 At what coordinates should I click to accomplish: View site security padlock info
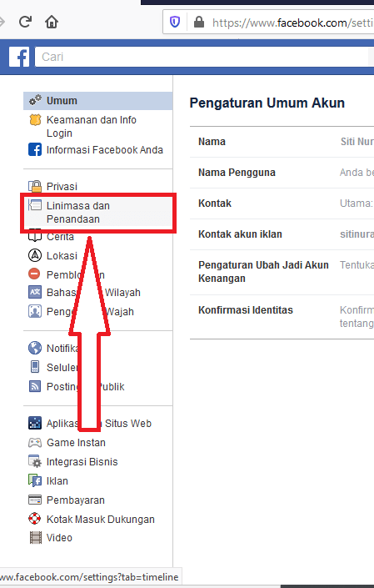point(199,23)
